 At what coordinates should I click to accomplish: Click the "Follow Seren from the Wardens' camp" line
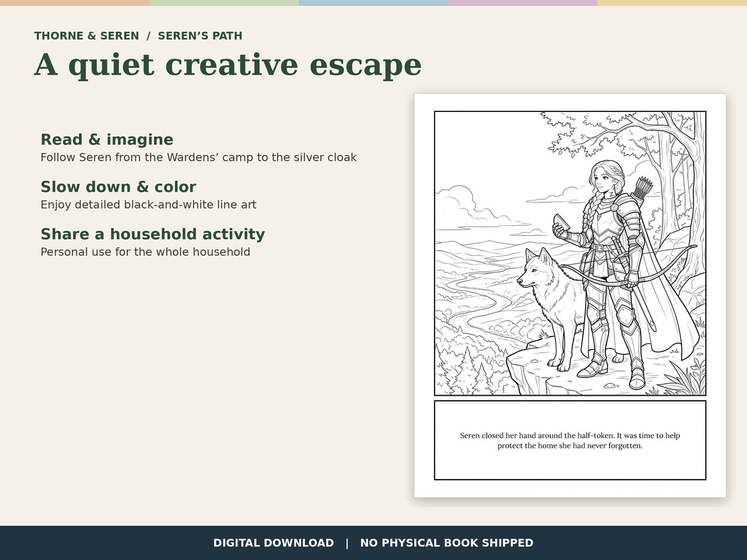click(x=199, y=157)
